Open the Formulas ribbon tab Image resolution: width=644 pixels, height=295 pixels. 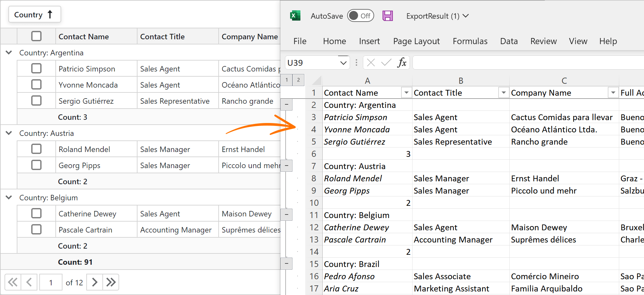(470, 41)
